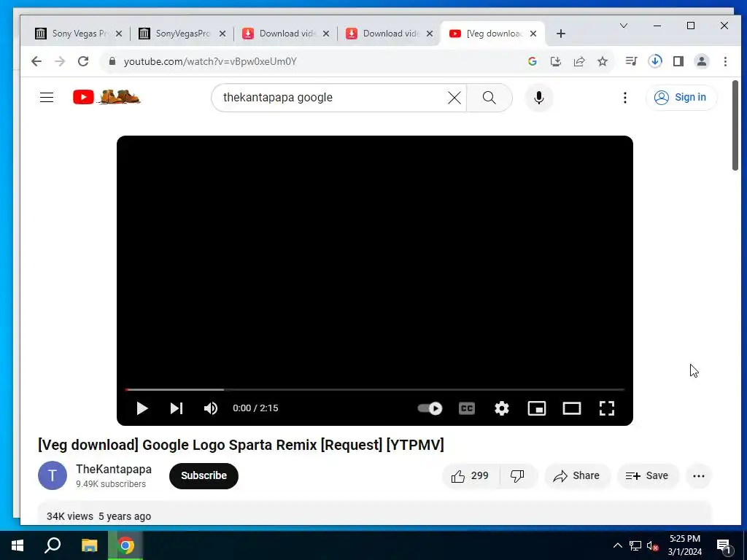Open a new tab

(x=561, y=34)
